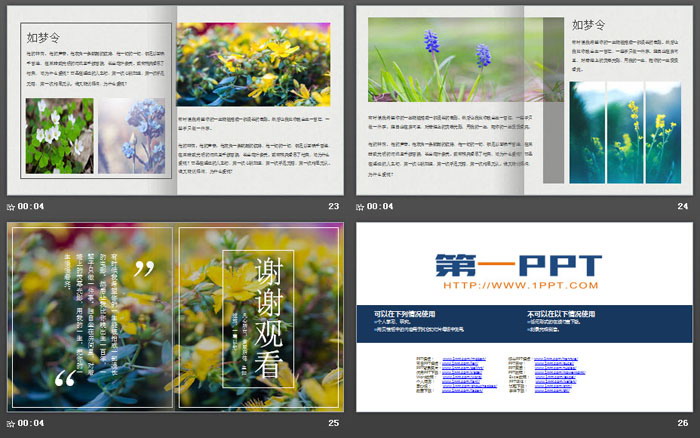
Task: Click slide number label 25
Action: (333, 423)
